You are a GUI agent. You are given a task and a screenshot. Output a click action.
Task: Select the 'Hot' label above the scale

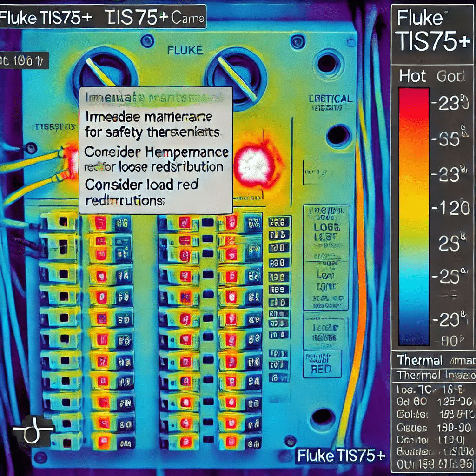pyautogui.click(x=413, y=76)
